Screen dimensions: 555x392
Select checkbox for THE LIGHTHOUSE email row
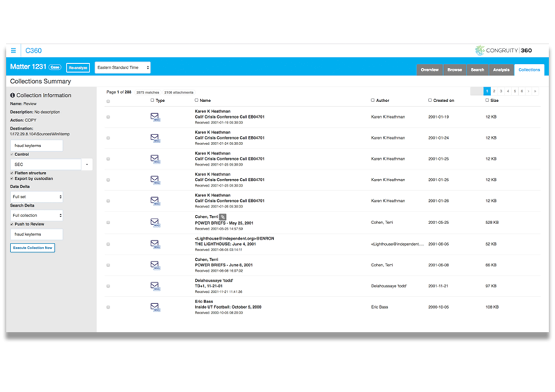pyautogui.click(x=108, y=244)
